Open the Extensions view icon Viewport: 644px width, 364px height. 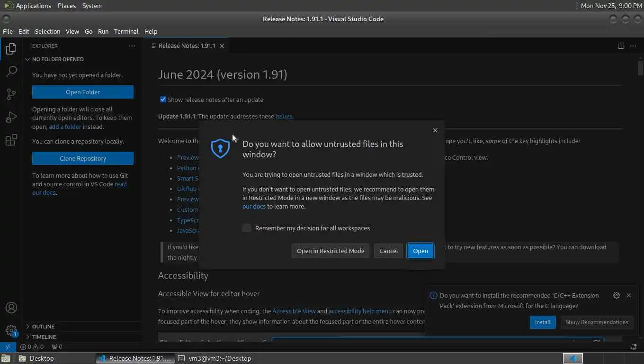coord(11,140)
